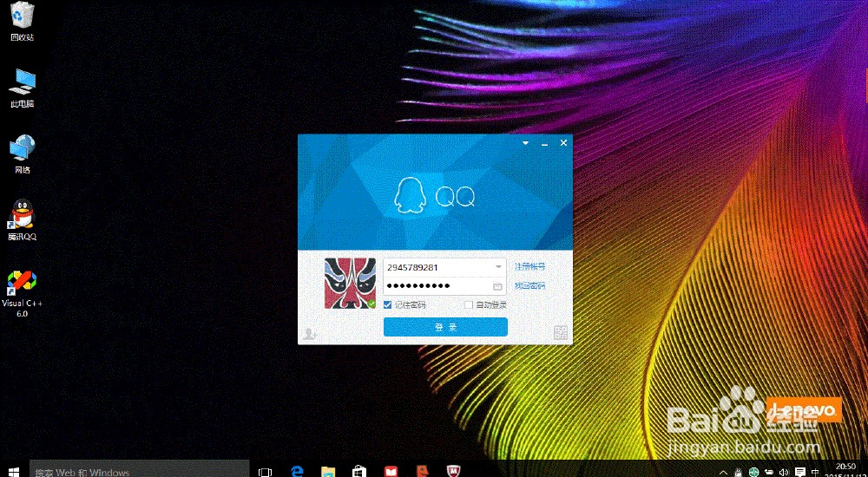Click the green round tray icon

[753, 472]
